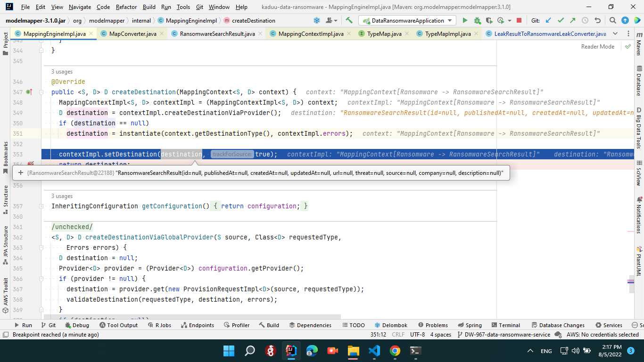Click line position 351:12 in status bar
Screen dimensions: 644x362
378,334
